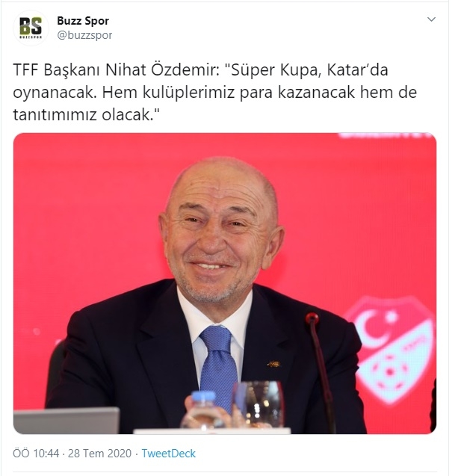Open the @buzzspor handle link

click(x=84, y=35)
